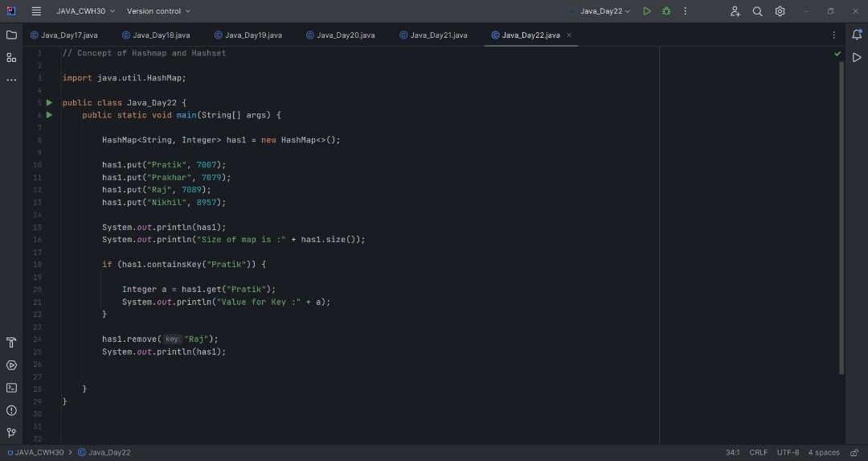
Task: Open the Java_Day22 run configuration dropdown
Action: coord(600,11)
